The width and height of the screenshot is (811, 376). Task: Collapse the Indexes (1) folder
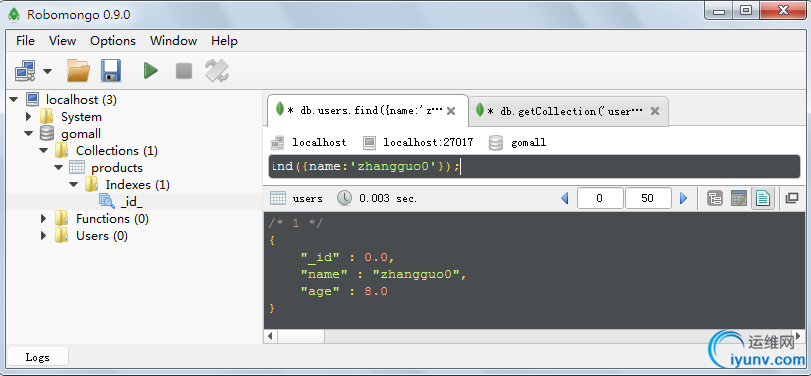click(x=74, y=185)
